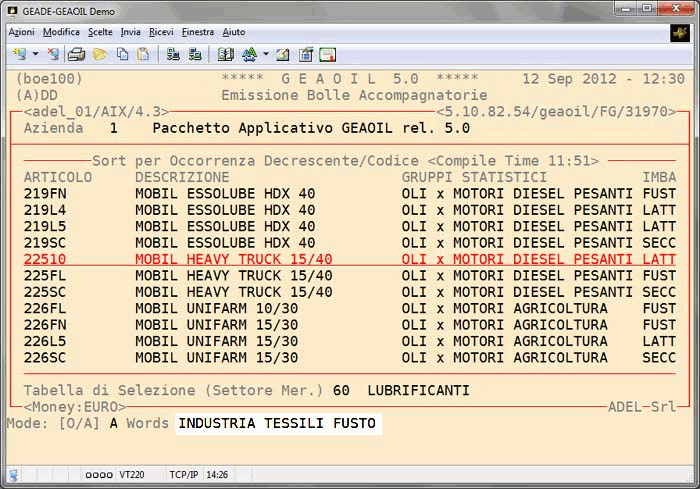This screenshot has height=489, width=700.
Task: Open the Modifica menu
Action: click(x=61, y=32)
